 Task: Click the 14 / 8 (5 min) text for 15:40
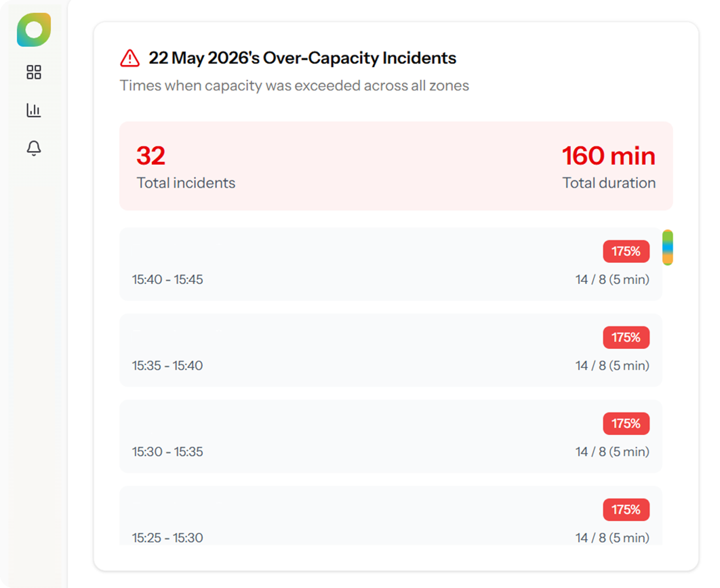612,279
